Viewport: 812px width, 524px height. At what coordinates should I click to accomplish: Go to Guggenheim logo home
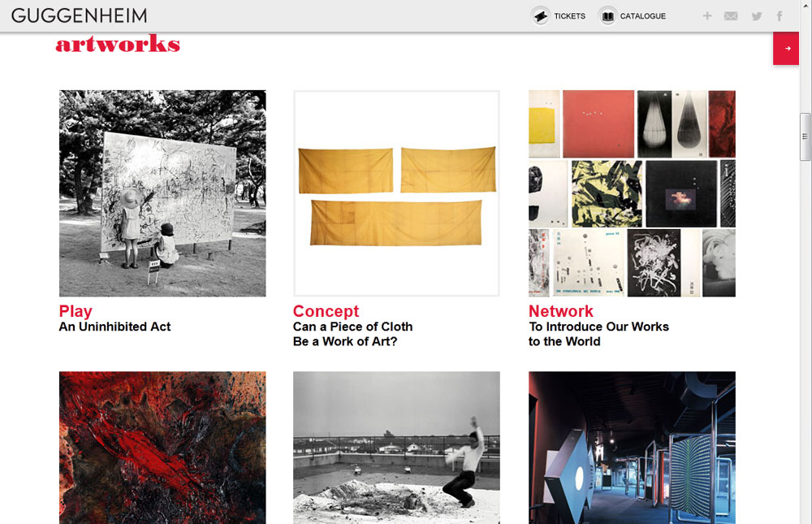point(80,15)
